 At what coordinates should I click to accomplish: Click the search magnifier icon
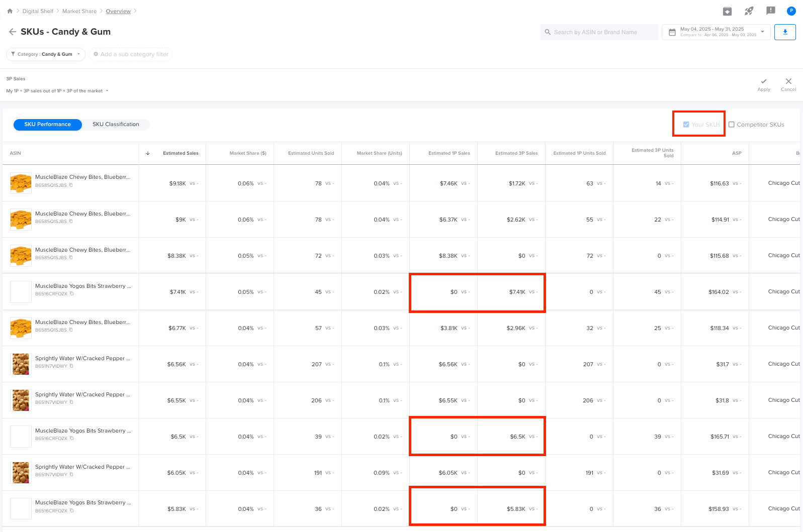pyautogui.click(x=548, y=32)
